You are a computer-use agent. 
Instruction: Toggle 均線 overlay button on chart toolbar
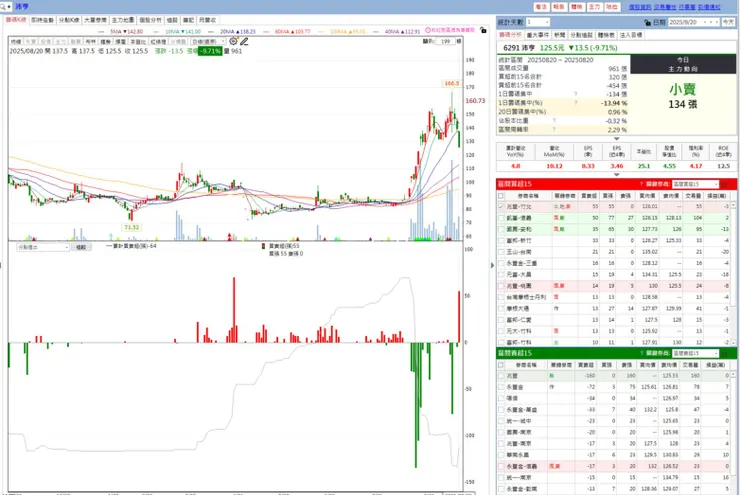[16, 42]
